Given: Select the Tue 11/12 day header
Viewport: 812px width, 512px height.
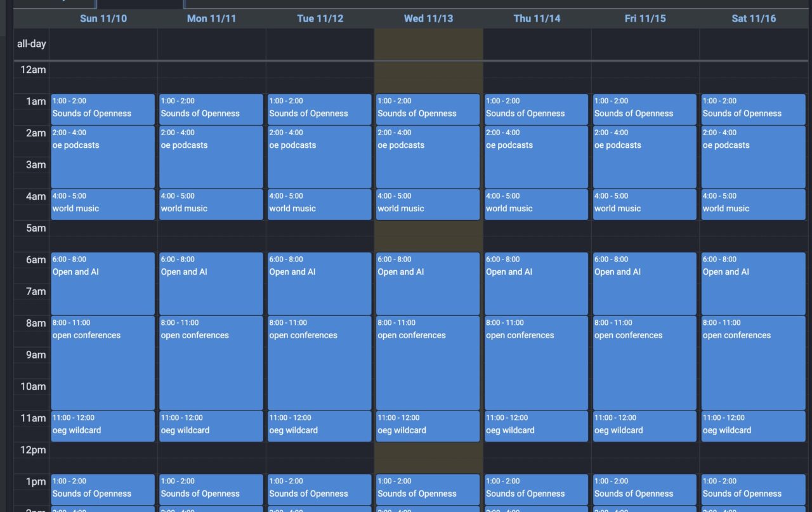Looking at the screenshot, I should pos(320,18).
